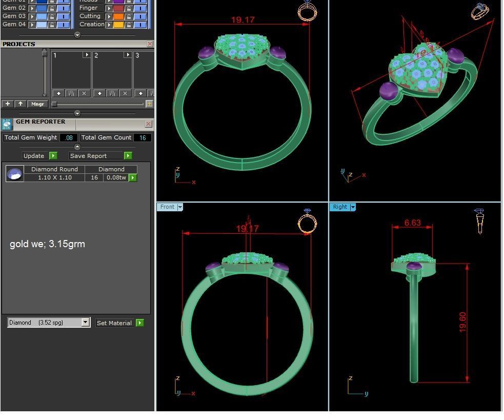Click green arrow next to Set Material

point(140,323)
